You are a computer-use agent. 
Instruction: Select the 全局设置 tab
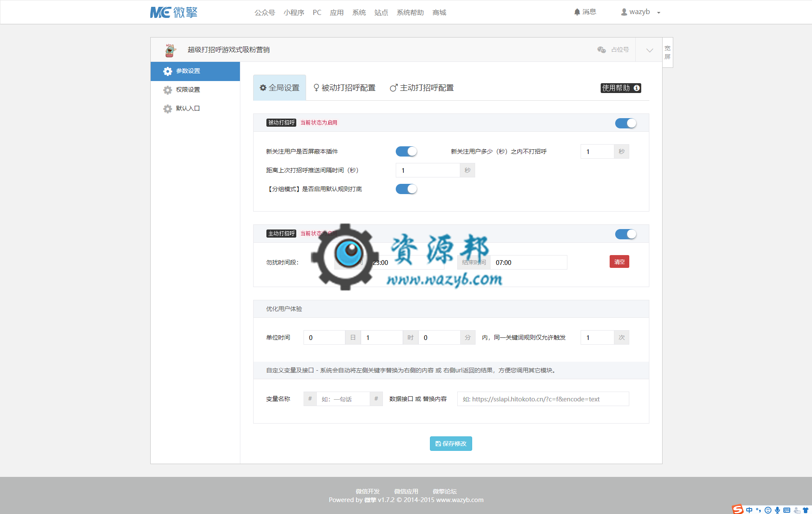coord(280,88)
